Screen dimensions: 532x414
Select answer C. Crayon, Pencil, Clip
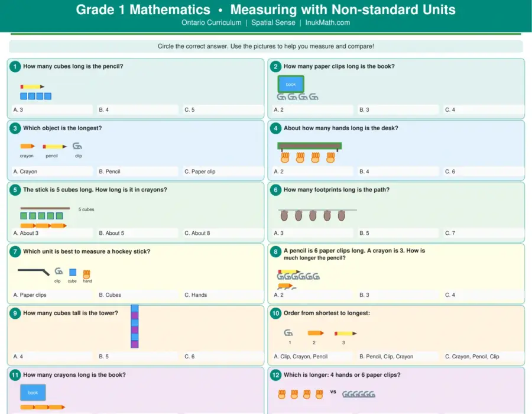[x=484, y=356]
